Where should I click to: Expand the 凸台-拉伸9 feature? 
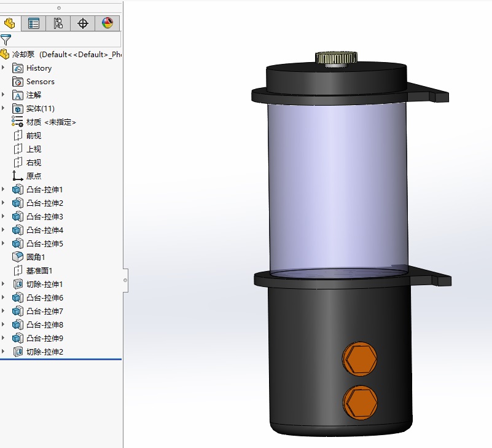click(x=3, y=337)
